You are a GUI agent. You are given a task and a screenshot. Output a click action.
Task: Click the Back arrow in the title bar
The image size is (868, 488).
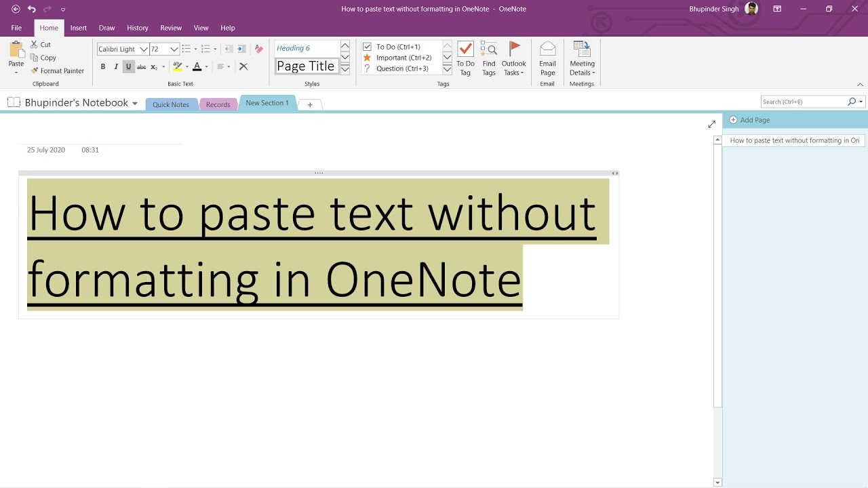coord(16,9)
